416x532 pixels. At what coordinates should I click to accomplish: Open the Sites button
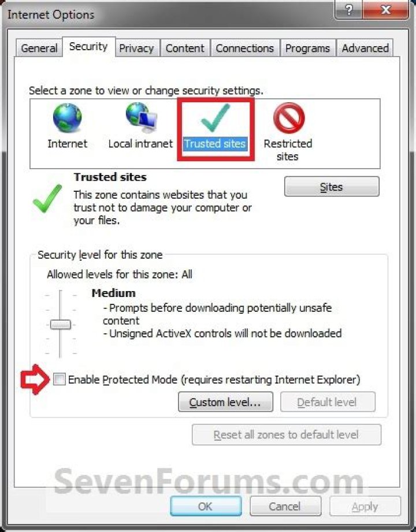332,187
